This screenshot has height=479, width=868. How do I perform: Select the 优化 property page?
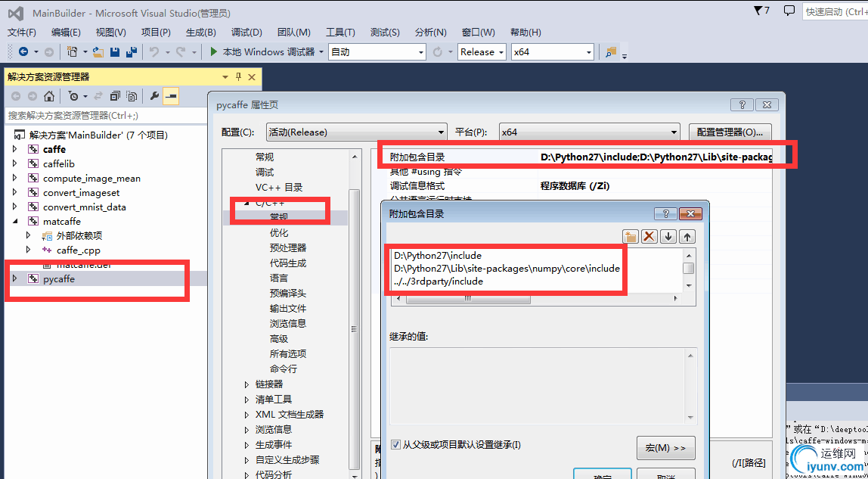point(279,232)
